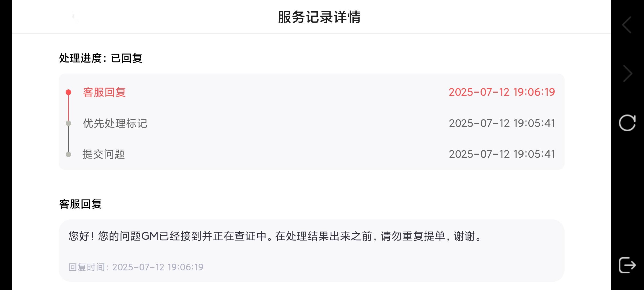Click the 服务记录详情 page title

click(319, 17)
